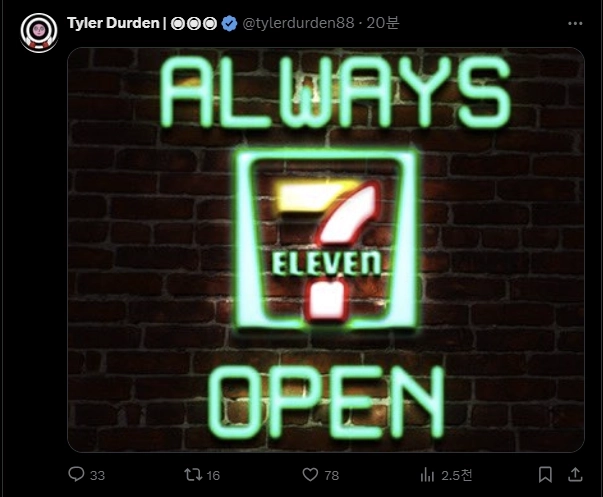Click the 7-Eleven logo in the image
Viewport: 603px width, 497px height.
[x=326, y=240]
